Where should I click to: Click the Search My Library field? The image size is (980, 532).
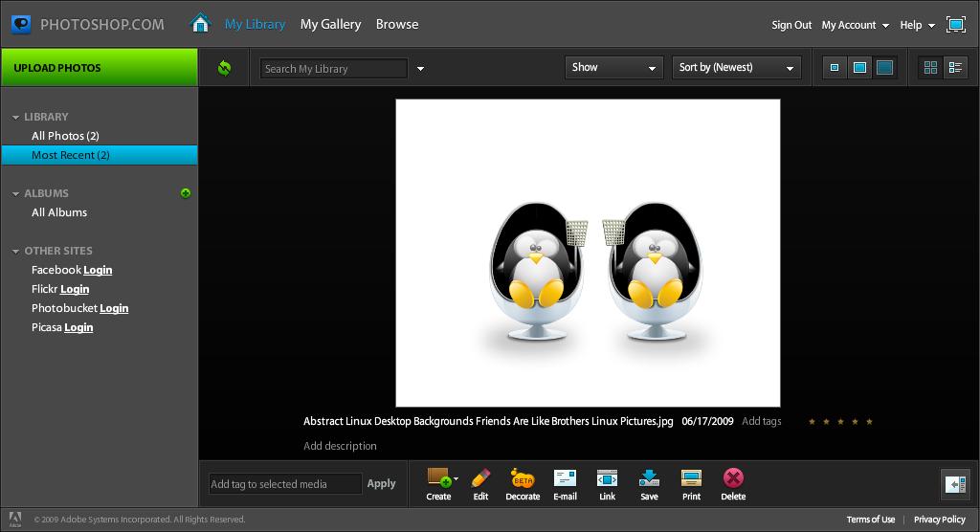[333, 69]
